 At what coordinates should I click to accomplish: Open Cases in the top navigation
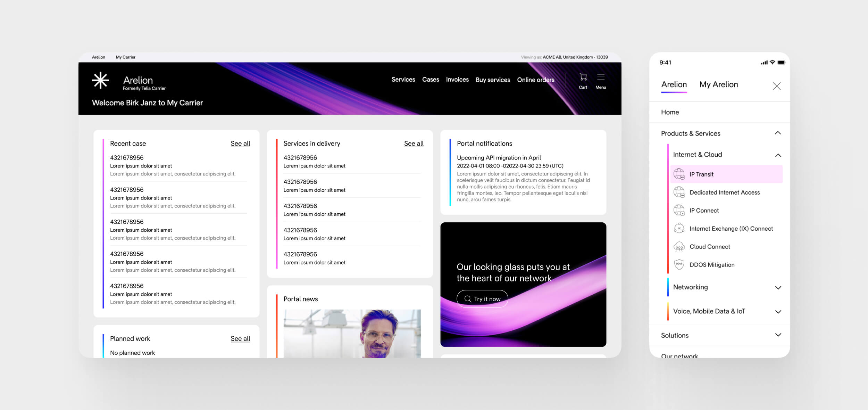click(x=431, y=80)
